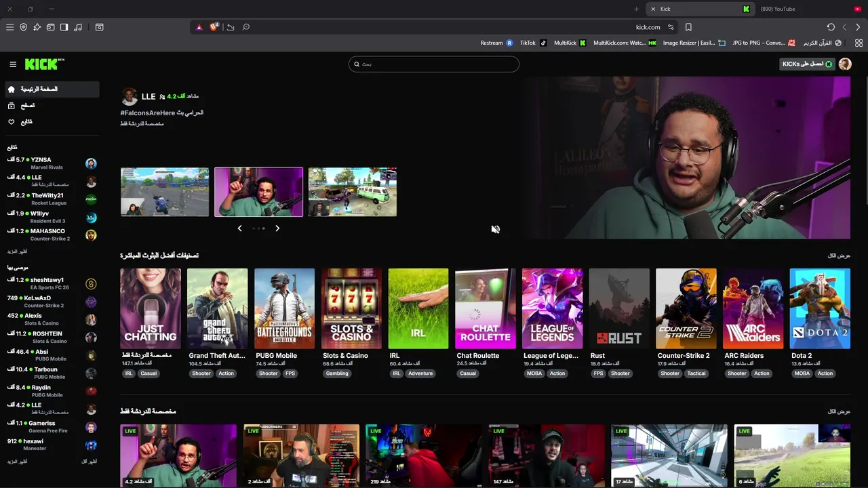Open the Chat Roulette category card
868x488 pixels.
pos(486,308)
